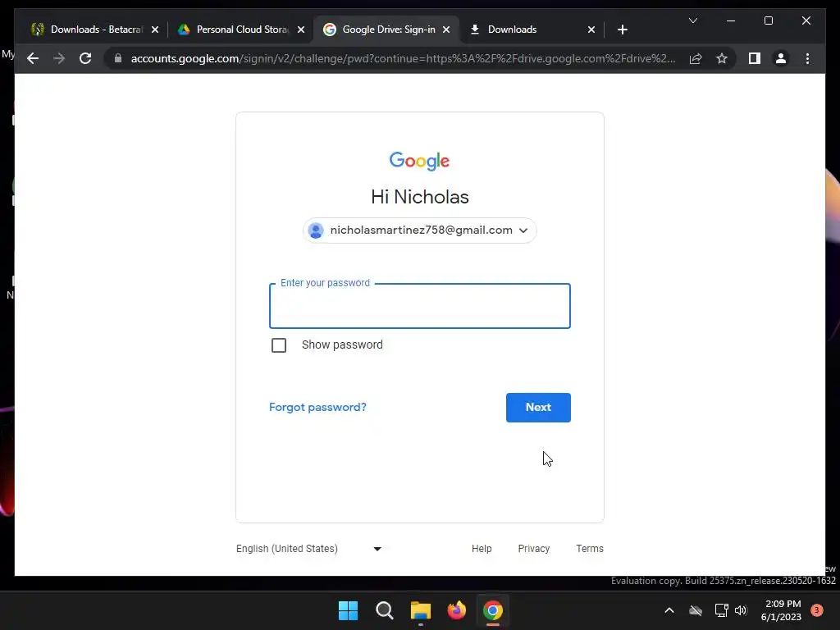
Task: Open File Explorer from taskbar
Action: point(421,610)
